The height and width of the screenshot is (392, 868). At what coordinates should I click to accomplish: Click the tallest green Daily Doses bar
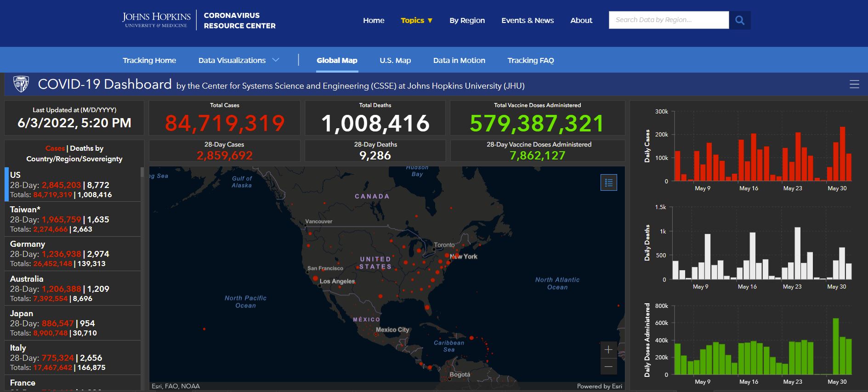point(836,347)
